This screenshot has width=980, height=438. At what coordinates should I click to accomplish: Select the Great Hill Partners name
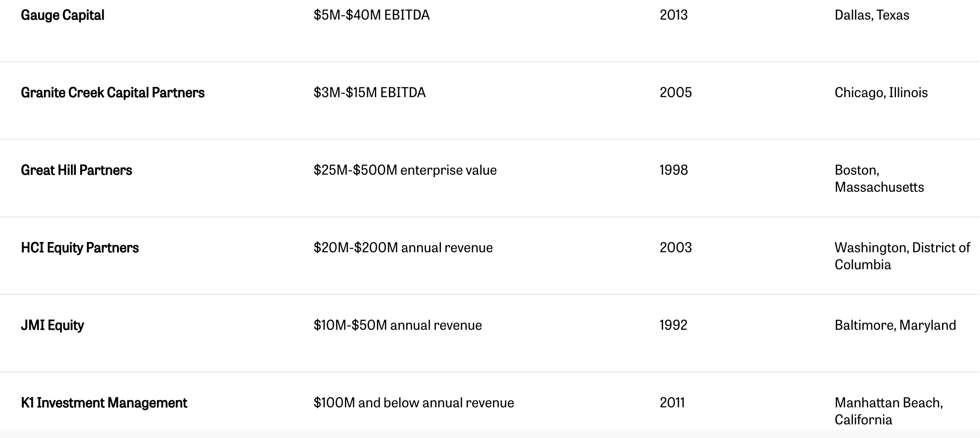coord(76,170)
